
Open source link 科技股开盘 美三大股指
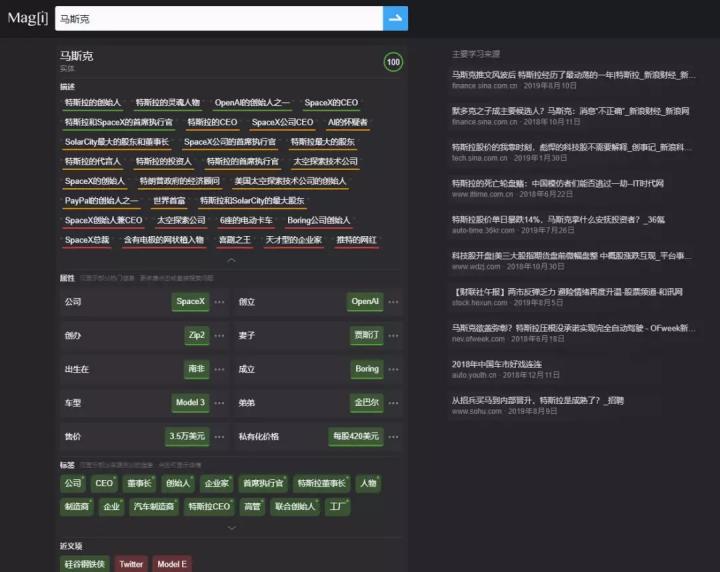tap(572, 256)
